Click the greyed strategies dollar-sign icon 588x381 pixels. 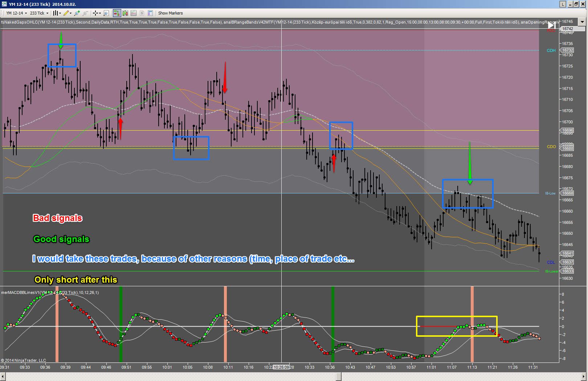(x=142, y=13)
